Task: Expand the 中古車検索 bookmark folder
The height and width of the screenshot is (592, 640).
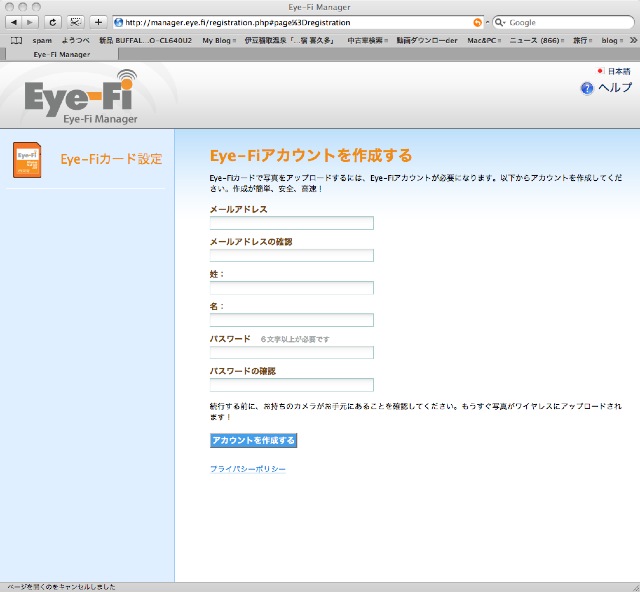Action: pyautogui.click(x=367, y=40)
